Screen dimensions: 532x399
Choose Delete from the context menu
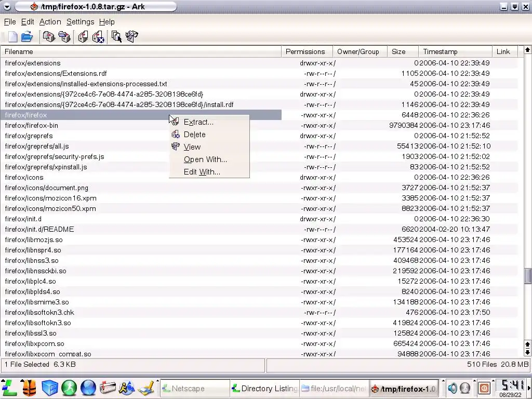tap(209, 135)
